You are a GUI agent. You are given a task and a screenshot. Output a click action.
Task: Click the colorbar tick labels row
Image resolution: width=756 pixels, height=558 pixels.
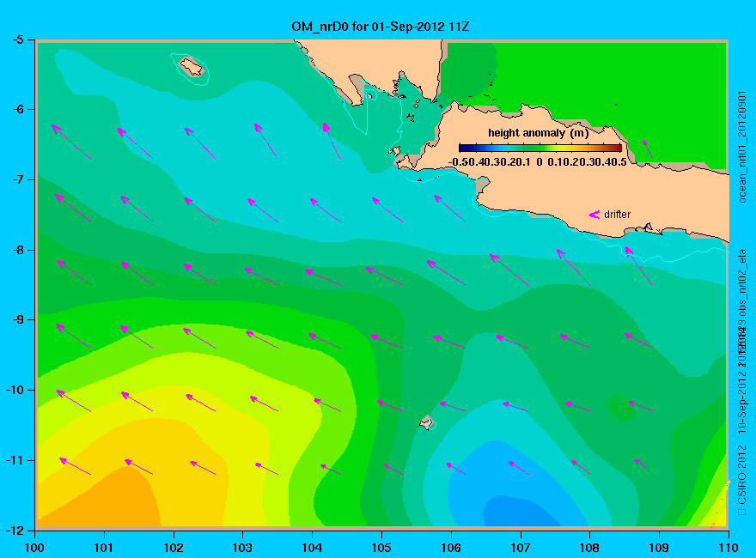[x=538, y=162]
